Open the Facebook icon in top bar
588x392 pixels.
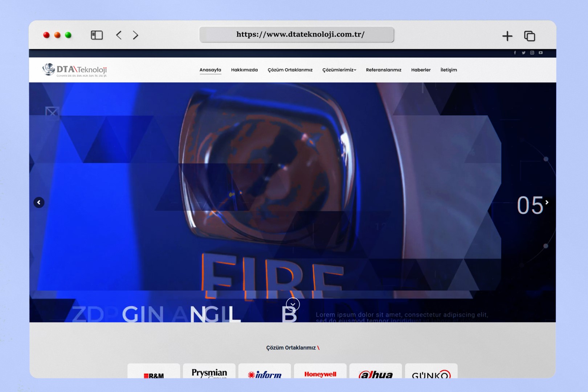515,53
